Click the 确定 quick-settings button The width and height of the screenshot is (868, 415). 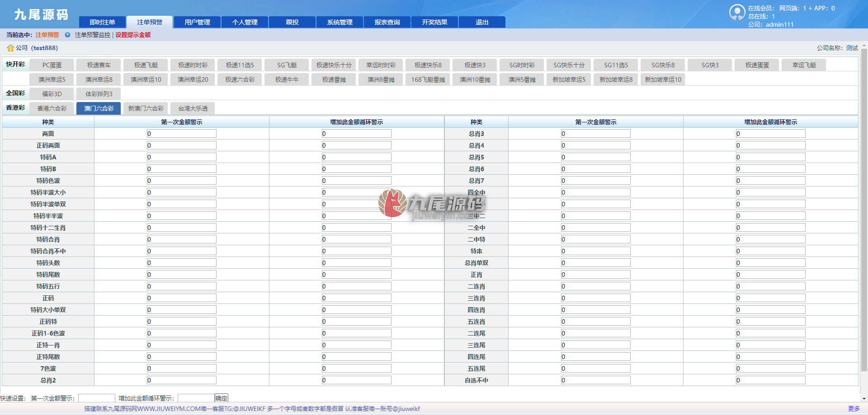click(222, 398)
